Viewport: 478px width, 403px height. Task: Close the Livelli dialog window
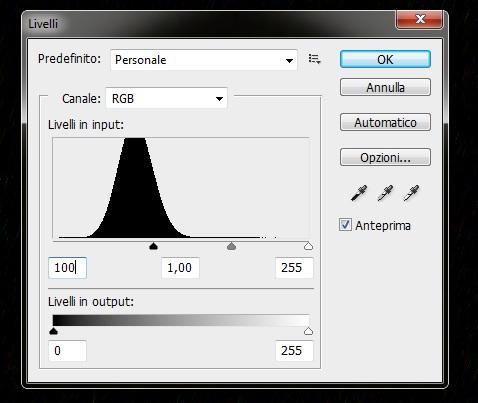click(x=420, y=19)
